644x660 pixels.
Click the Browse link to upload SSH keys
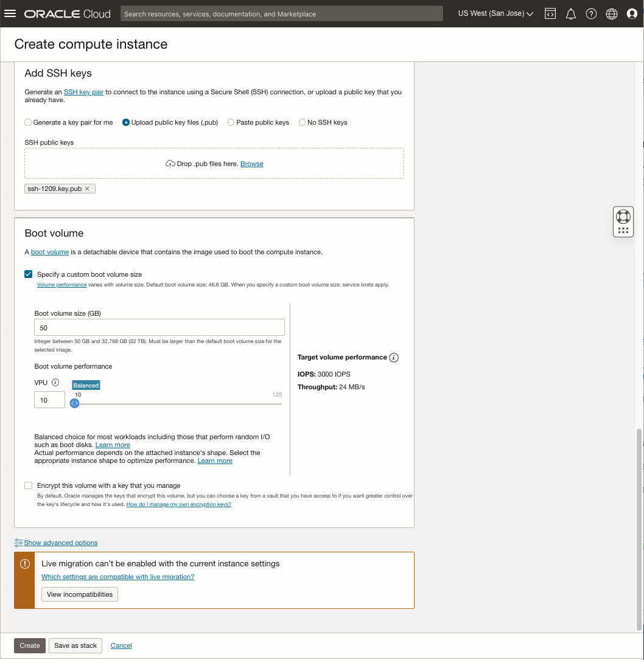[x=251, y=163]
